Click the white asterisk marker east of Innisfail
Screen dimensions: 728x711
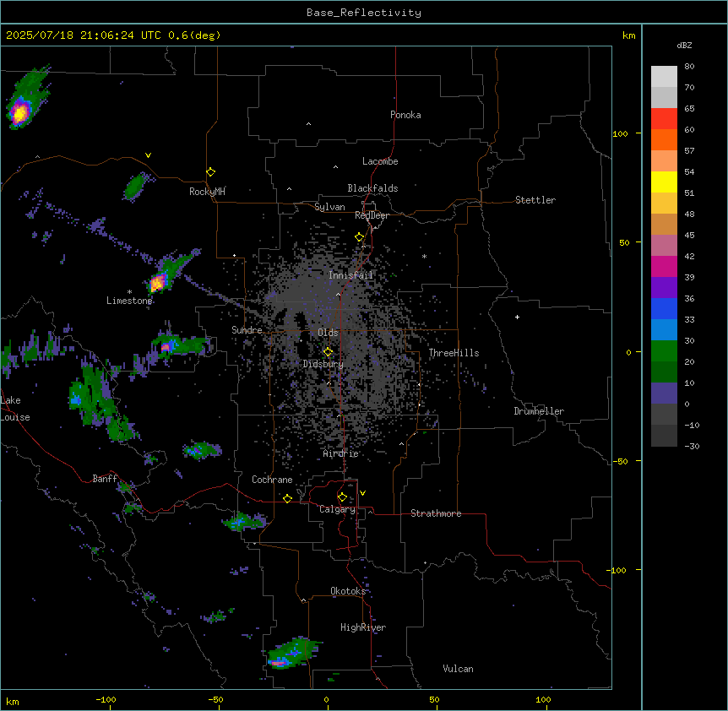(424, 257)
